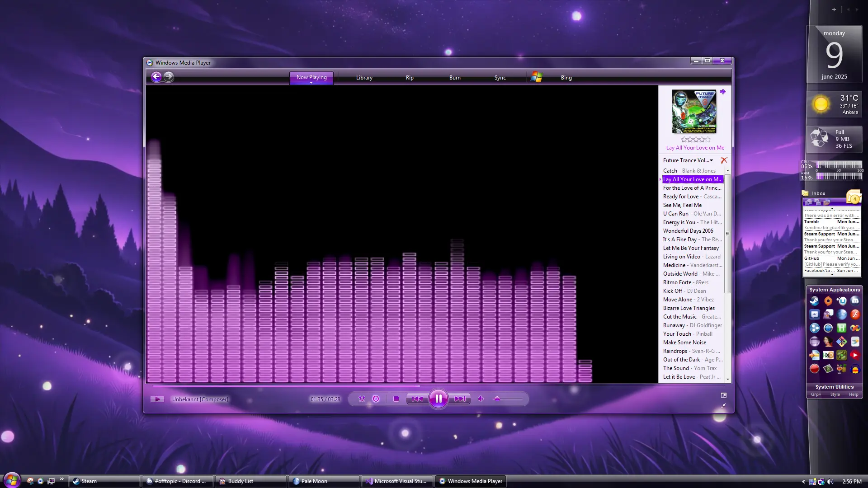This screenshot has height=488, width=868.
Task: Launch Steam from System Applications panel
Action: (815, 301)
